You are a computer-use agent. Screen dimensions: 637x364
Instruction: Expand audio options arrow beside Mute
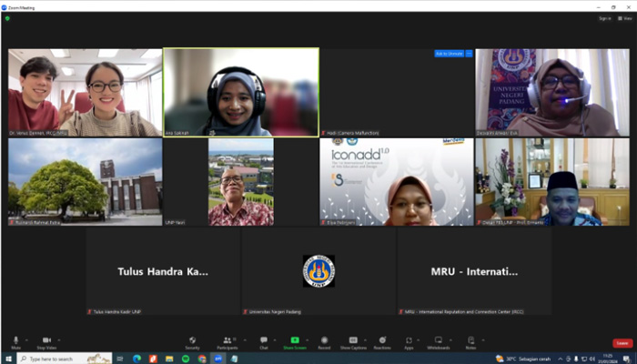pyautogui.click(x=26, y=339)
